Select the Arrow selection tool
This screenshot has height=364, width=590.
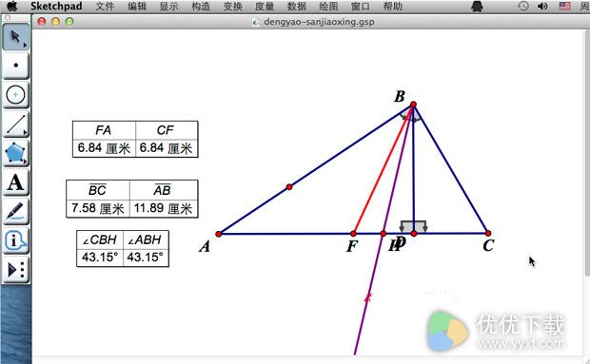(16, 37)
